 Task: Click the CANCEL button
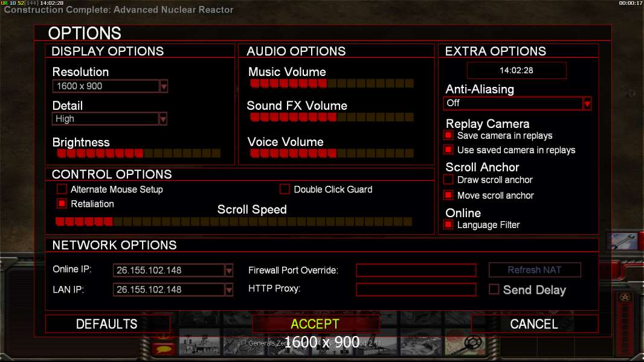534,324
